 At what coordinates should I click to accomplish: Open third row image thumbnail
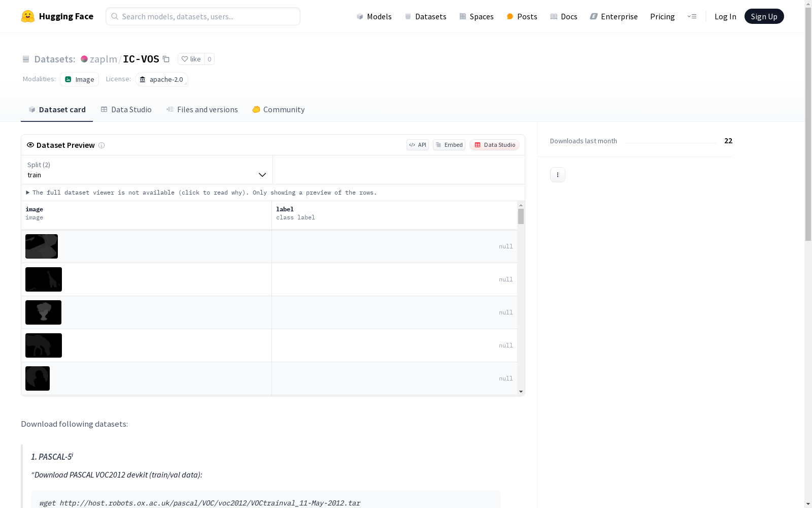pyautogui.click(x=43, y=312)
